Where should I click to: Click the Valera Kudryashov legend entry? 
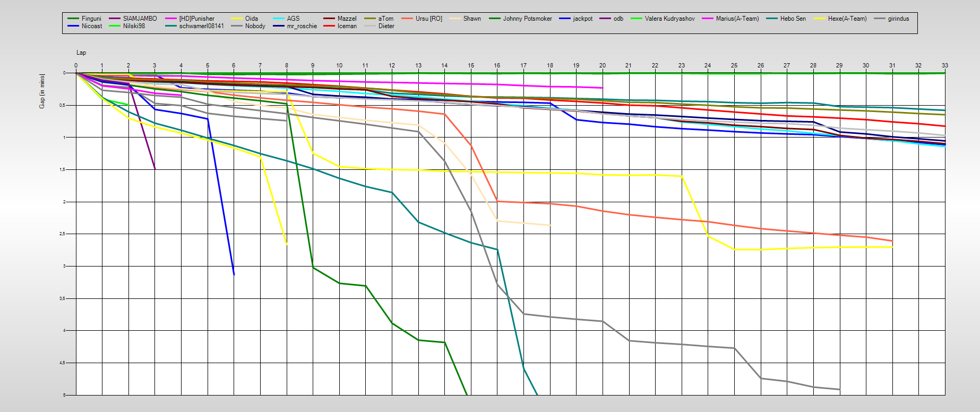[669, 19]
